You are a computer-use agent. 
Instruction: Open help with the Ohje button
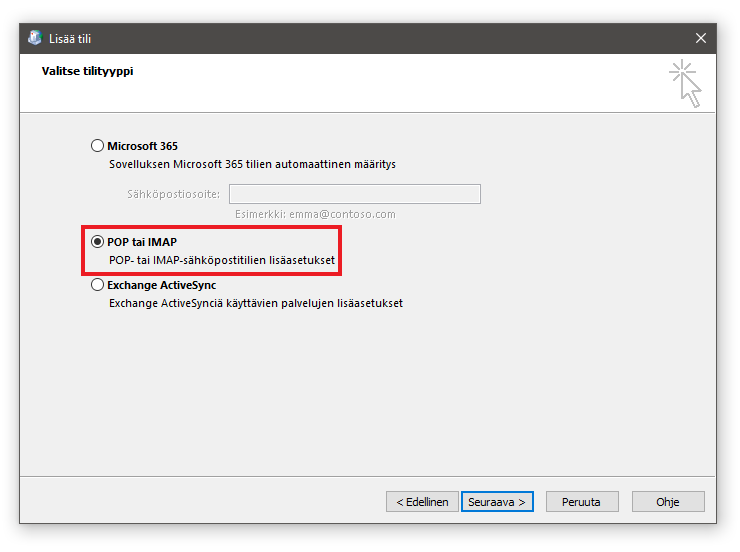click(668, 502)
